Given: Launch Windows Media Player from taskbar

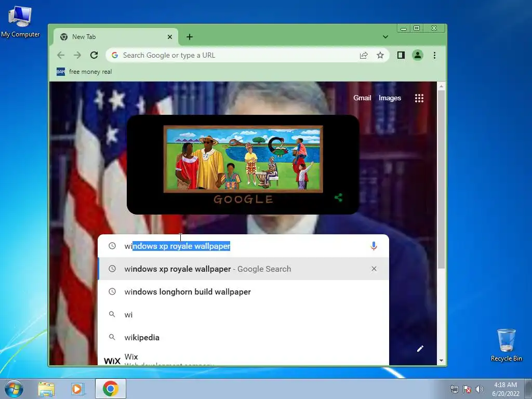Looking at the screenshot, I should pos(77,389).
